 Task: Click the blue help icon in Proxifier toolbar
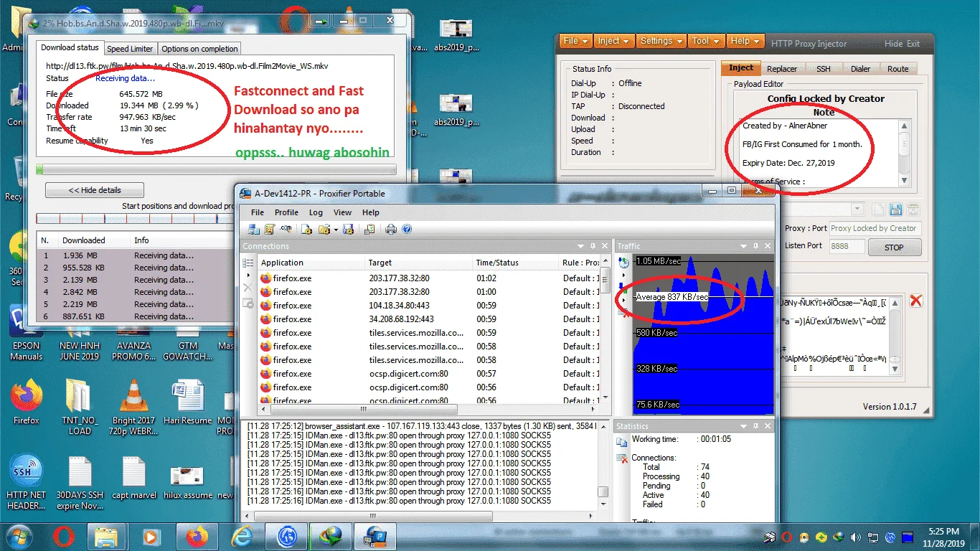coord(407,230)
